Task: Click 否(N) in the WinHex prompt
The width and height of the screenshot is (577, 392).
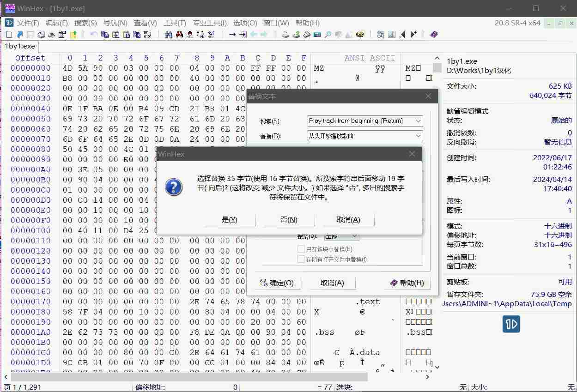Action: click(289, 220)
